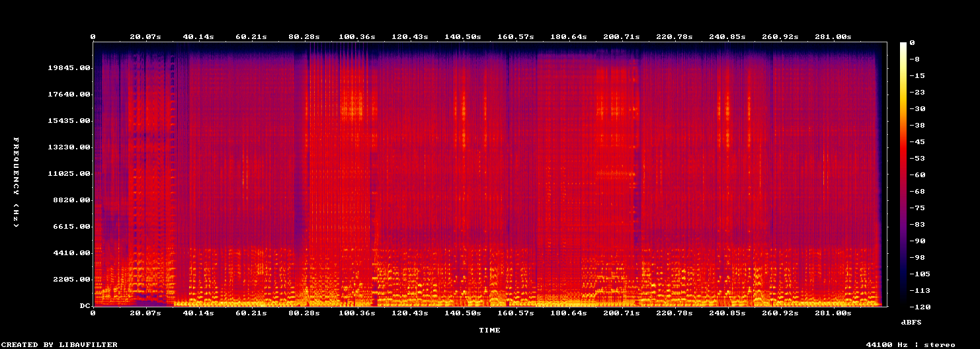This screenshot has height=349, width=980.
Task: Click the TIME axis title
Action: [490, 330]
